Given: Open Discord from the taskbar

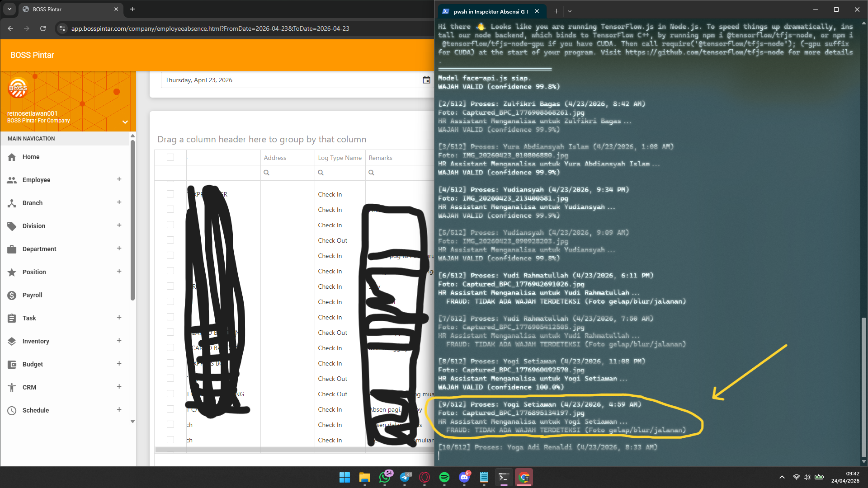Looking at the screenshot, I should (464, 477).
